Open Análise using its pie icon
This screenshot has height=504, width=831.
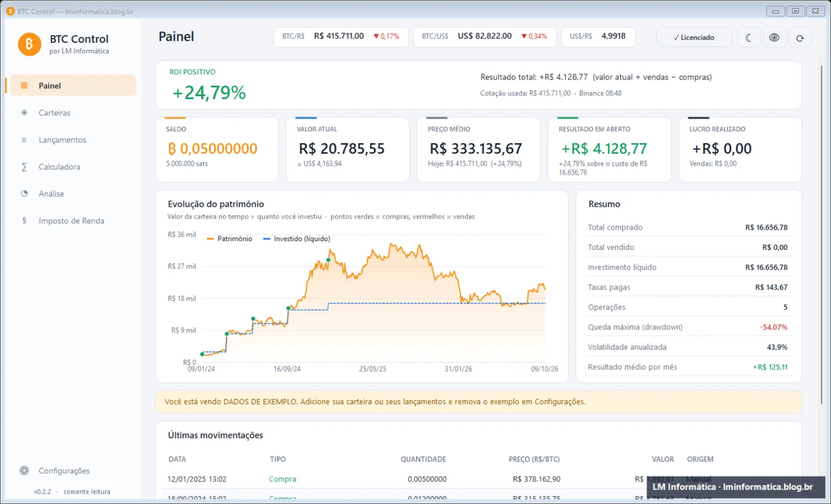(x=24, y=194)
